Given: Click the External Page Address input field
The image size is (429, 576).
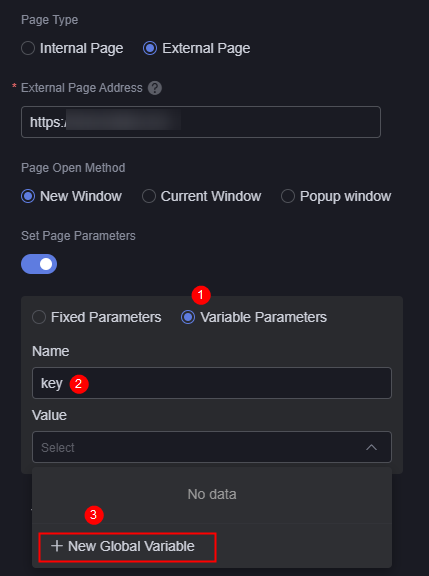Looking at the screenshot, I should tap(201, 122).
